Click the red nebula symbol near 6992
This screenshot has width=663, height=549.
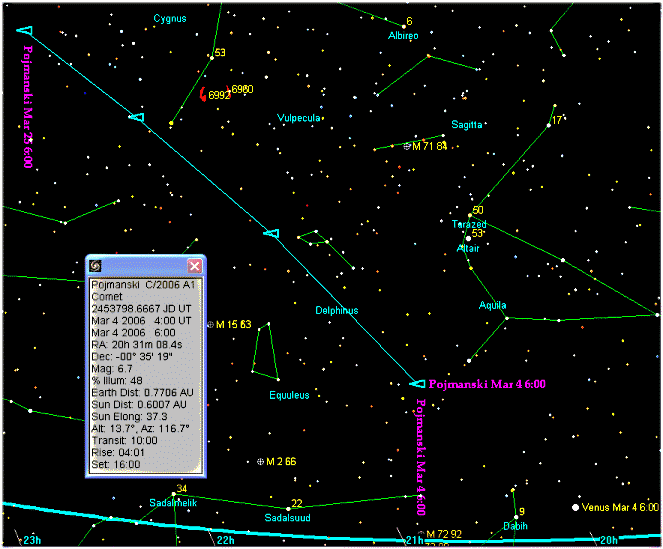pos(203,94)
